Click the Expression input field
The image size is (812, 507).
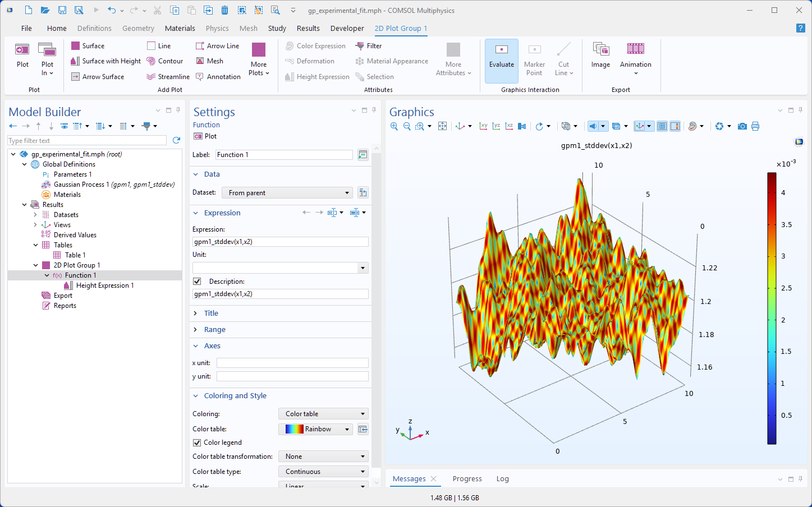[281, 242]
